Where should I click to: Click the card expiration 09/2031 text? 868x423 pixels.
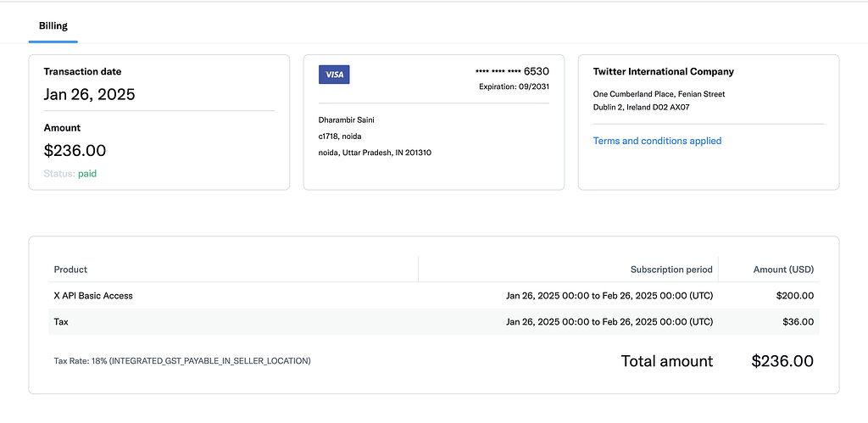coord(514,87)
